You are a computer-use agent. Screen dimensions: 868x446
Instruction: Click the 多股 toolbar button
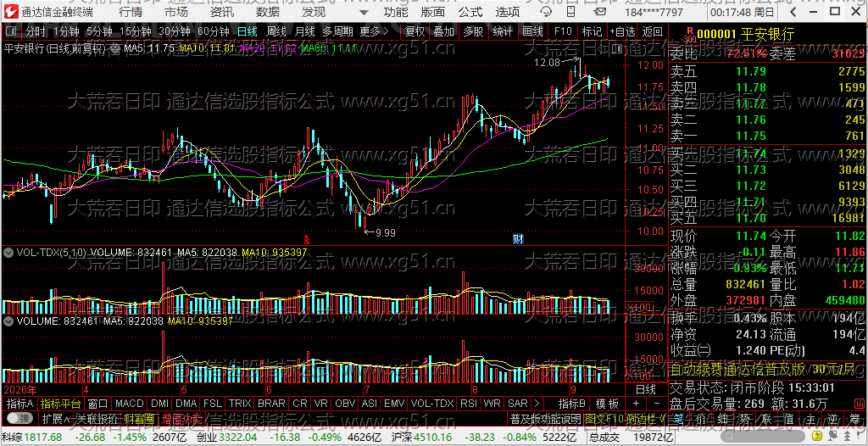click(473, 32)
